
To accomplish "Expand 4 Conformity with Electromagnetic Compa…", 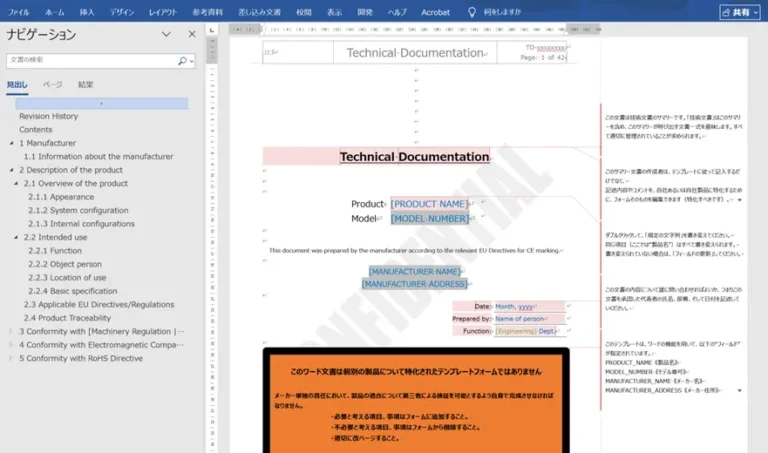I will 11,345.
